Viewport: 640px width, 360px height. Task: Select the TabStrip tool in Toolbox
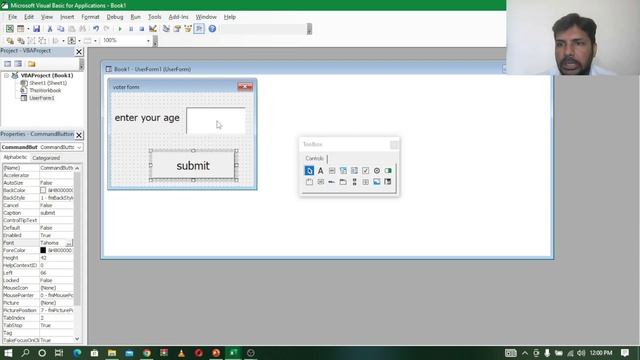(x=332, y=182)
